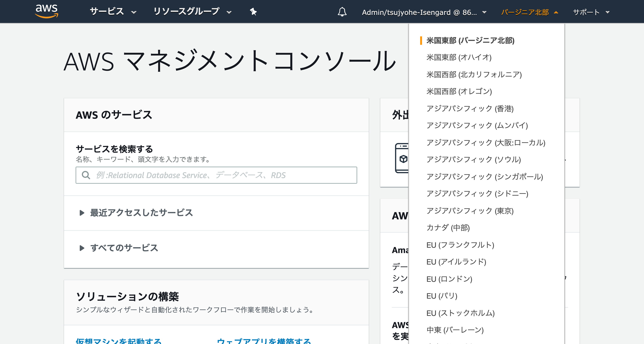Select region アジアパシフィック (シンガポール)
The height and width of the screenshot is (344, 644).
[485, 176]
